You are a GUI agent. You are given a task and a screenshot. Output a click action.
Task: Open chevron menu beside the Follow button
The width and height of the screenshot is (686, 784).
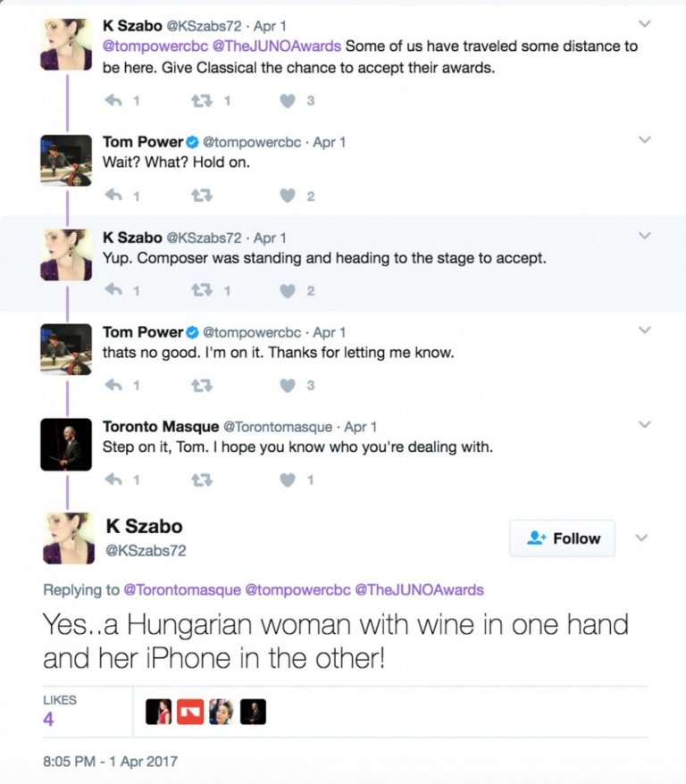click(x=640, y=538)
